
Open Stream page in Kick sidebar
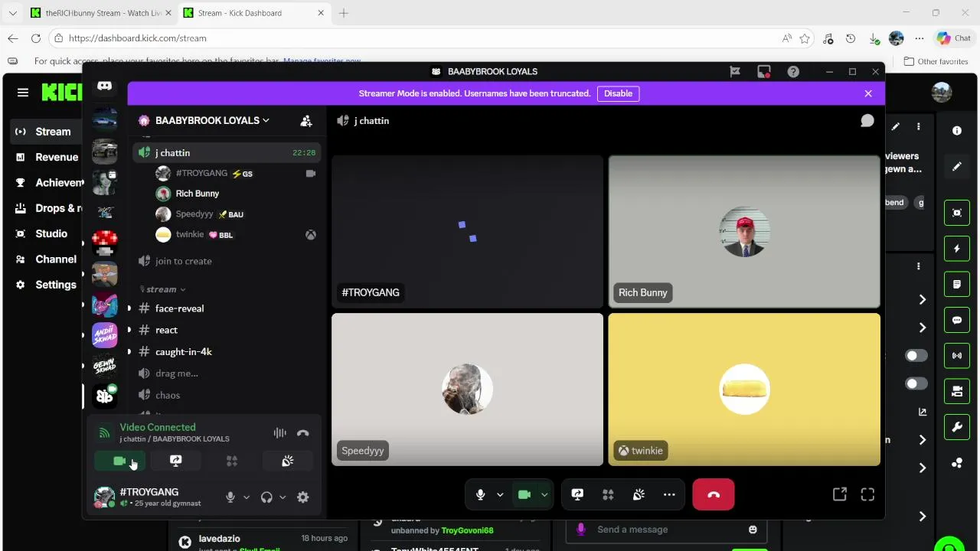click(x=46, y=132)
